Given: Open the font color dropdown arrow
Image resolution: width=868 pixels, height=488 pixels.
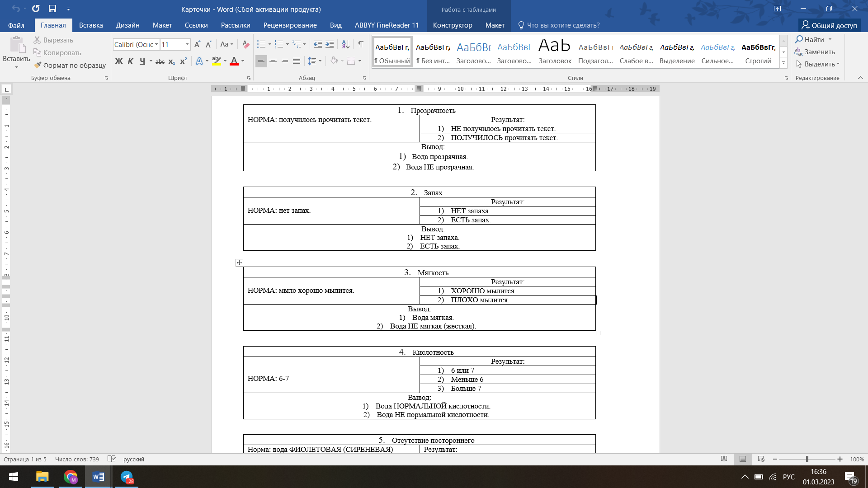Looking at the screenshot, I should click(243, 61).
